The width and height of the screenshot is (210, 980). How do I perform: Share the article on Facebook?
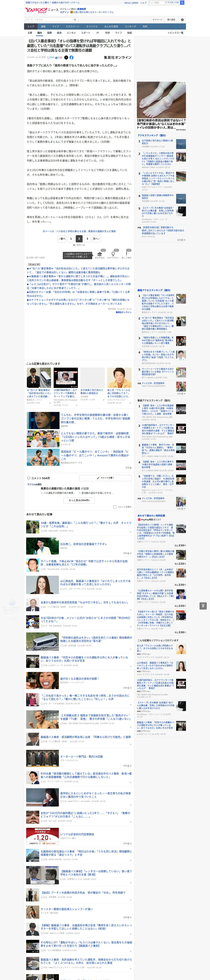click(x=71, y=57)
